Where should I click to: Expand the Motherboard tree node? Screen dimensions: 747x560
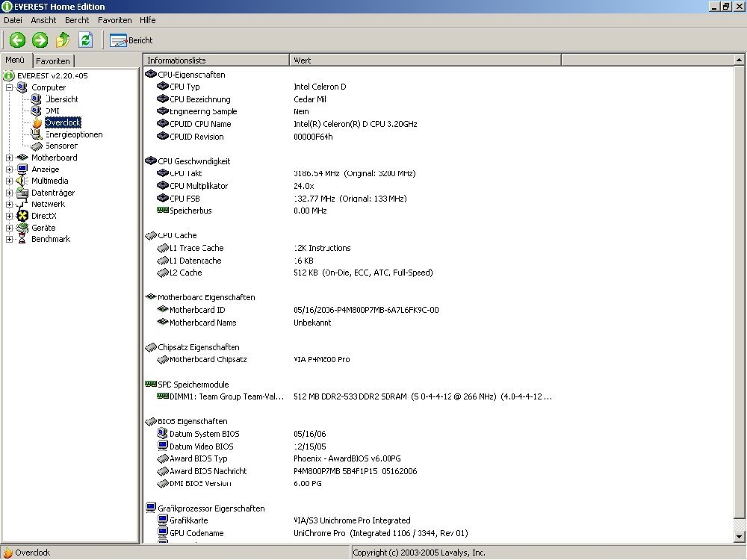point(10,158)
